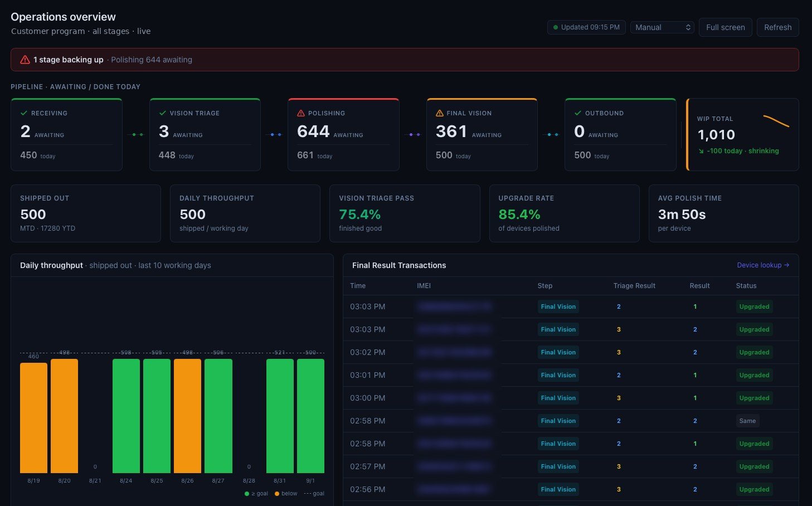812x506 pixels.
Task: Click the Final Vision badge in the 03:01 PM row
Action: click(558, 375)
